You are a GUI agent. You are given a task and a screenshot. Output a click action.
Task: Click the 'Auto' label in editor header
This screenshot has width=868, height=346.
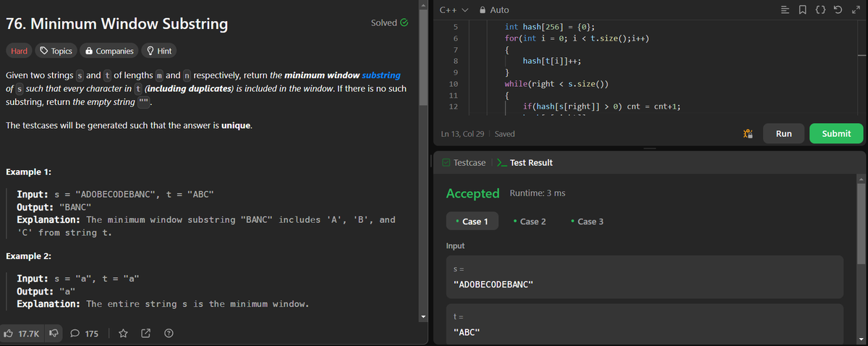[x=500, y=9]
